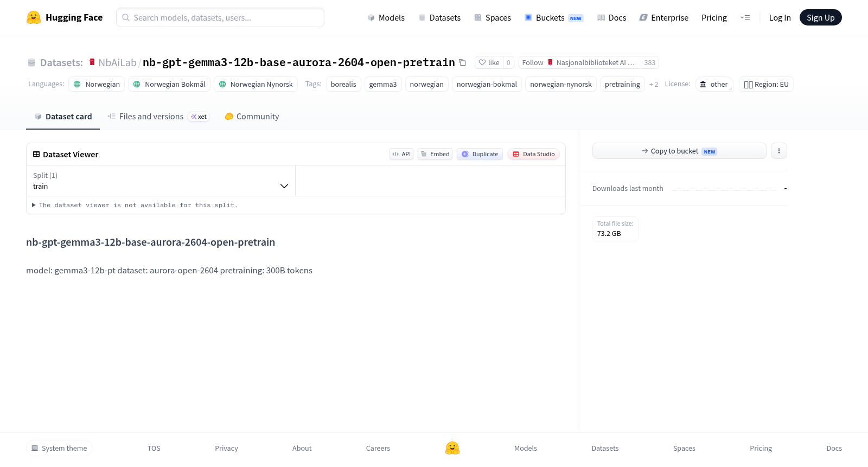Open the Split train dropdown

161,181
